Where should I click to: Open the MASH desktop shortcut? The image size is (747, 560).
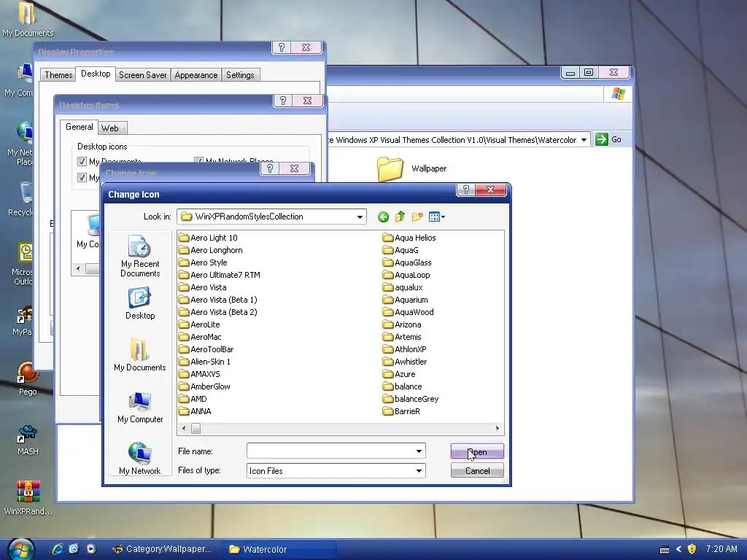[x=28, y=440]
